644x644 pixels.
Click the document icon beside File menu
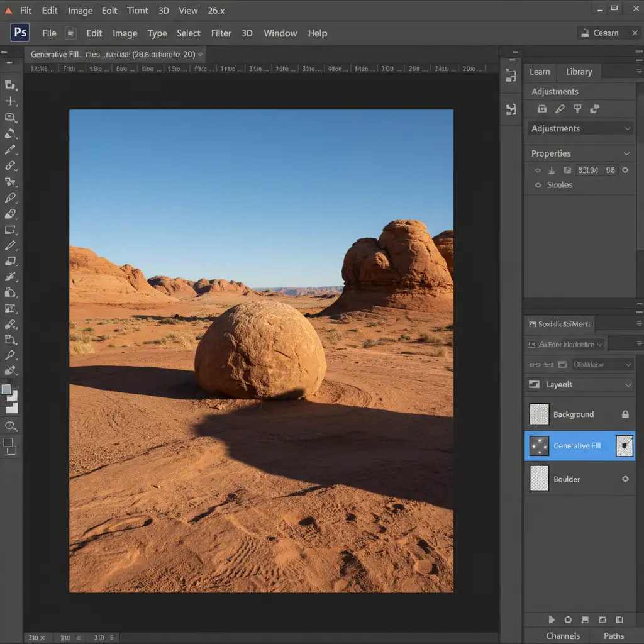tap(71, 33)
